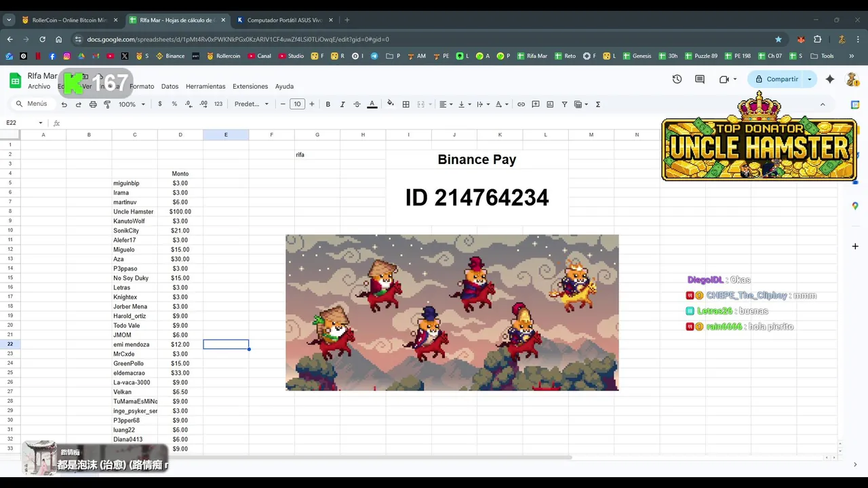Increase decimal places in the toolbar
Viewport: 868px width, 488px height.
coord(203,104)
